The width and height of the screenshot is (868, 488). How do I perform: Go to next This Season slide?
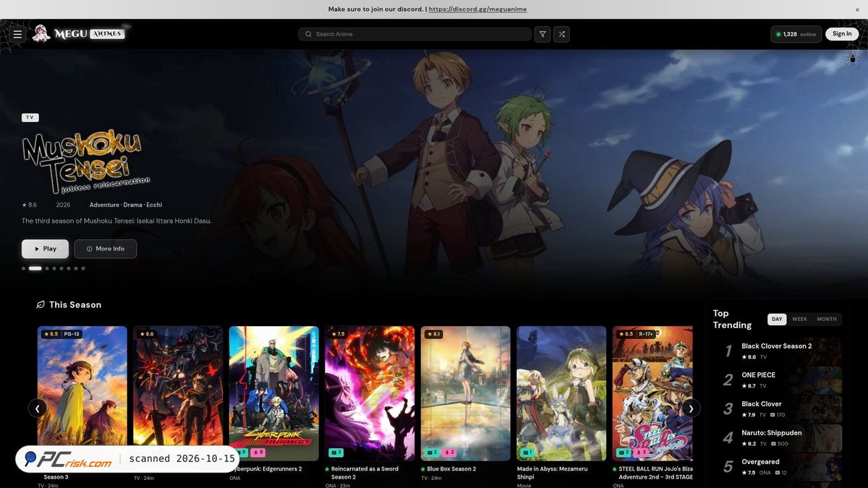pyautogui.click(x=691, y=408)
